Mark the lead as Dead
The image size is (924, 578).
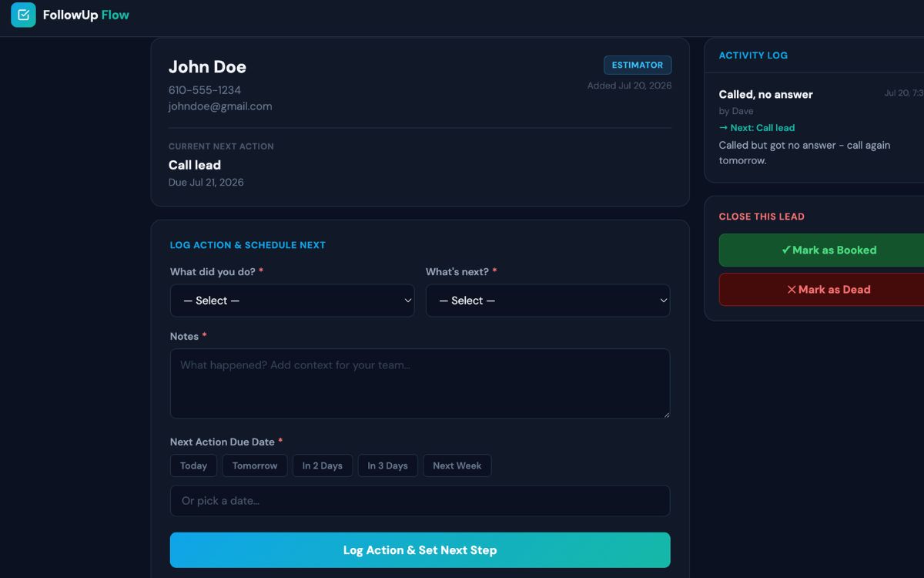click(x=822, y=290)
